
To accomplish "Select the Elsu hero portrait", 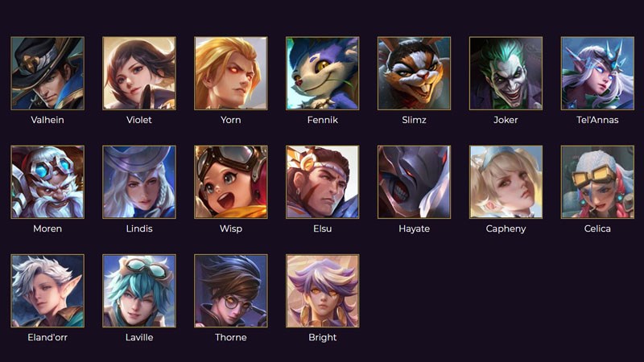I will point(323,182).
